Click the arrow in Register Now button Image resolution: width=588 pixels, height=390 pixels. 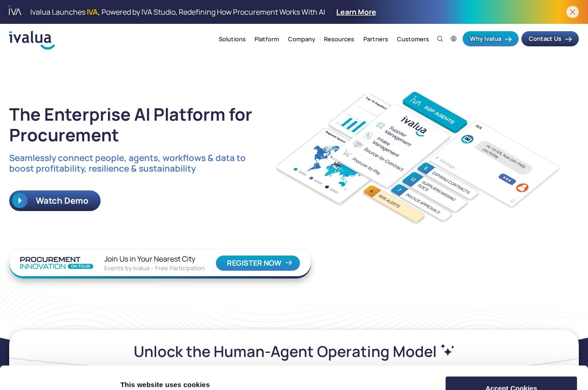pos(288,263)
